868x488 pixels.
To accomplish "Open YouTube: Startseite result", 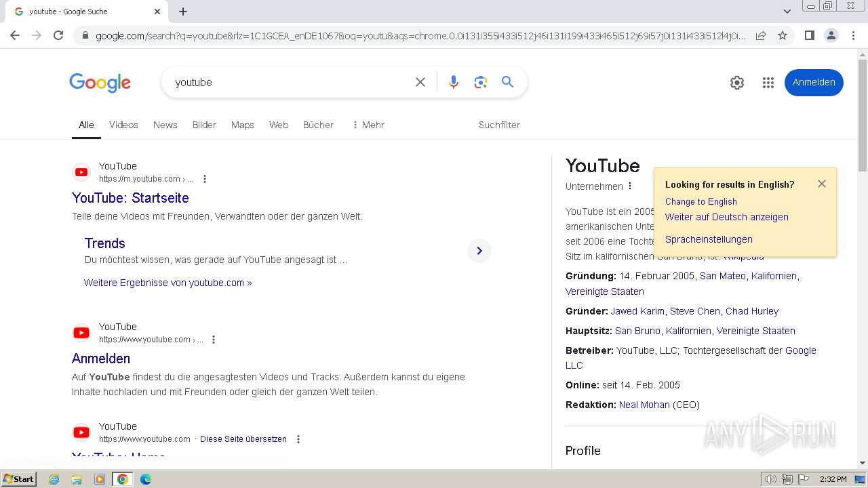I will coord(130,198).
